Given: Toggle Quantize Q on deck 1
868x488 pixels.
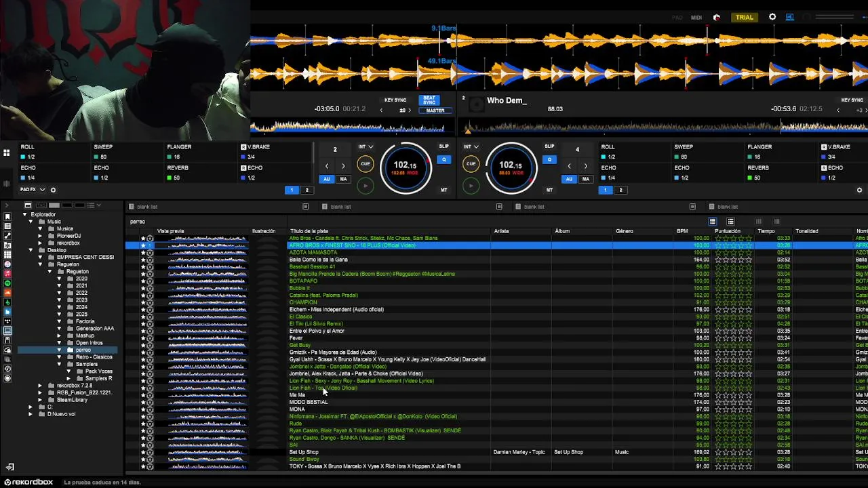Looking at the screenshot, I should pyautogui.click(x=444, y=160).
